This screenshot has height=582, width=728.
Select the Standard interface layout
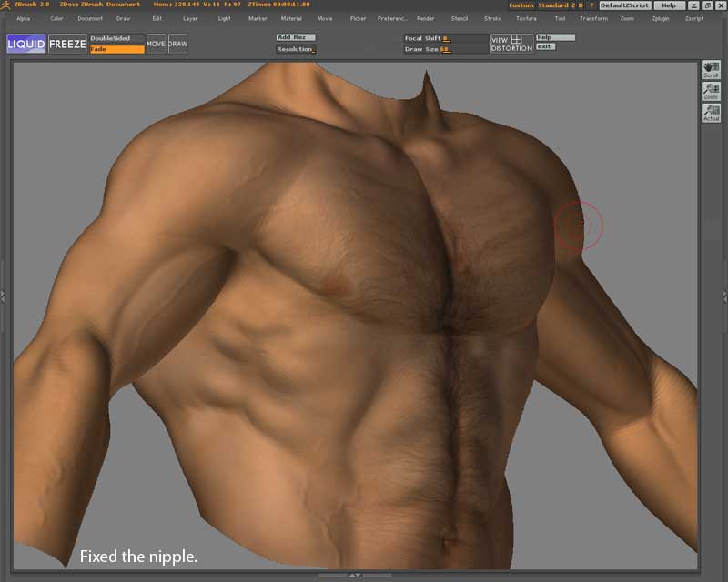[x=553, y=5]
